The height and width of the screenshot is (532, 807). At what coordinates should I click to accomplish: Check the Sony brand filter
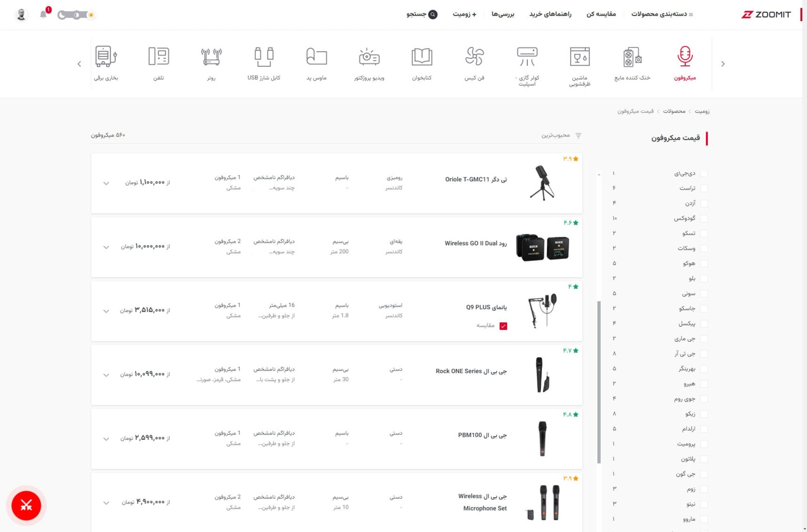point(704,294)
